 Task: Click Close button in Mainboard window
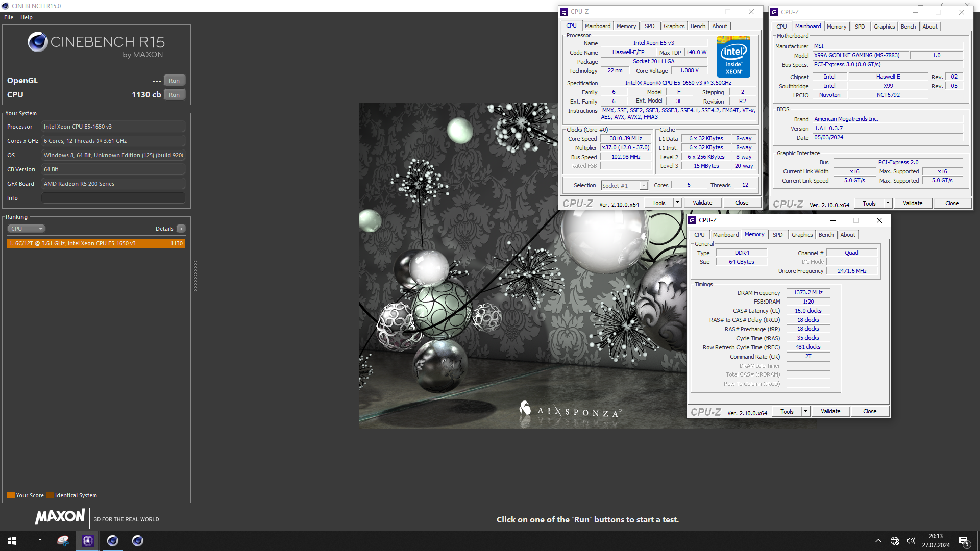pos(952,203)
